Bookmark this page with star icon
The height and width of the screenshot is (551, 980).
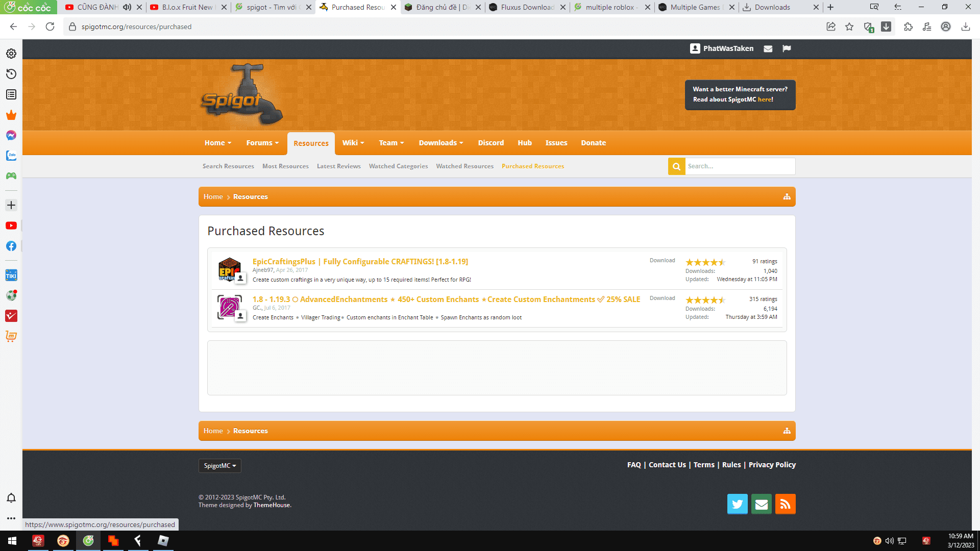(x=849, y=27)
